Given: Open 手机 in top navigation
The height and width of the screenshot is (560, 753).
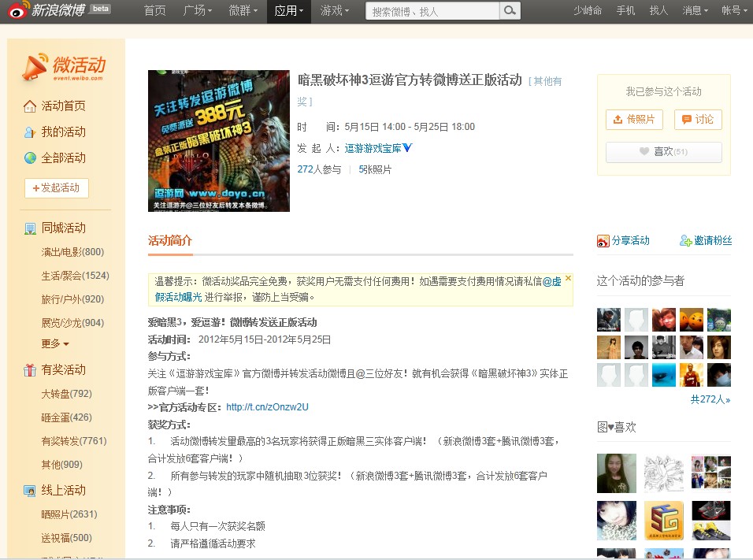Looking at the screenshot, I should click(625, 10).
